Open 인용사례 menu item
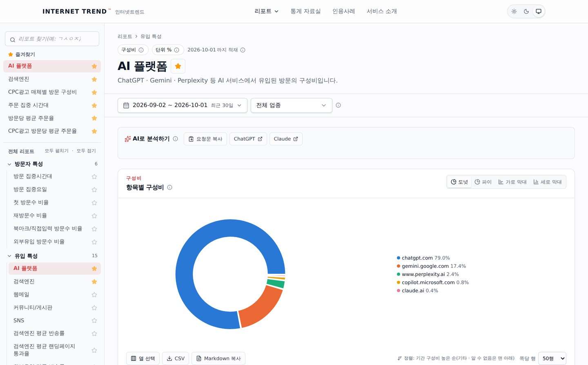Image resolution: width=588 pixels, height=365 pixels. click(343, 11)
